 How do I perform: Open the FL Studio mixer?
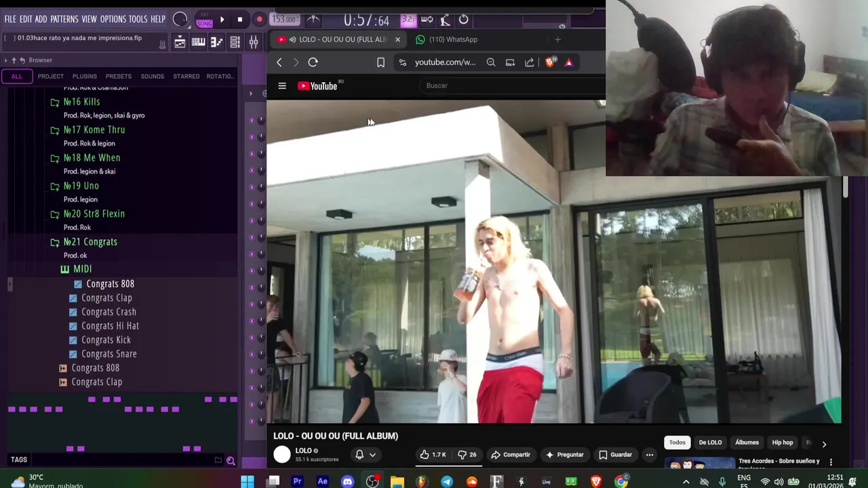(x=253, y=43)
